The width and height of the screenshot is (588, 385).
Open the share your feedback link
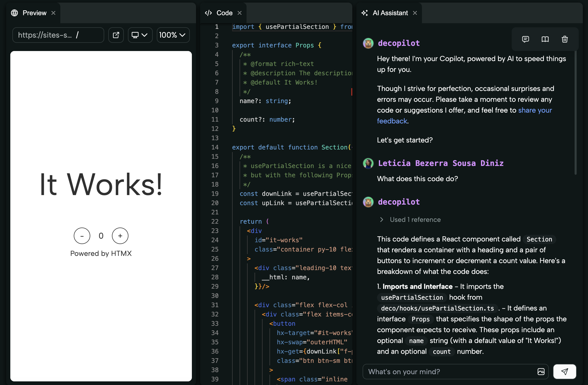coord(535,110)
